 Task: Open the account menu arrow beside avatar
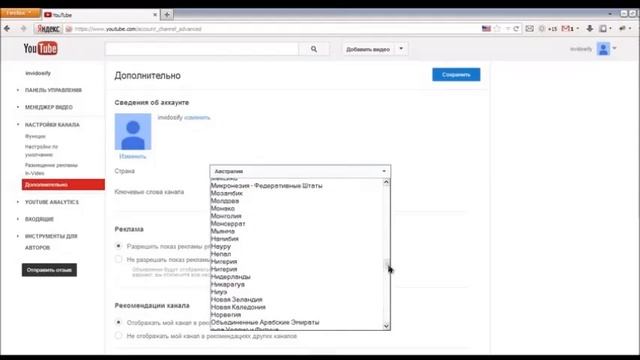tap(614, 49)
